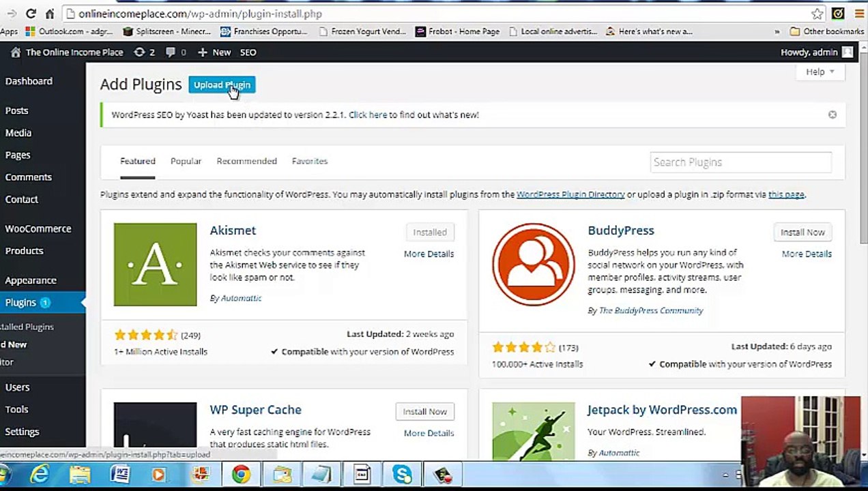868x491 pixels.
Task: Open Pages sidebar item
Action: 18,155
